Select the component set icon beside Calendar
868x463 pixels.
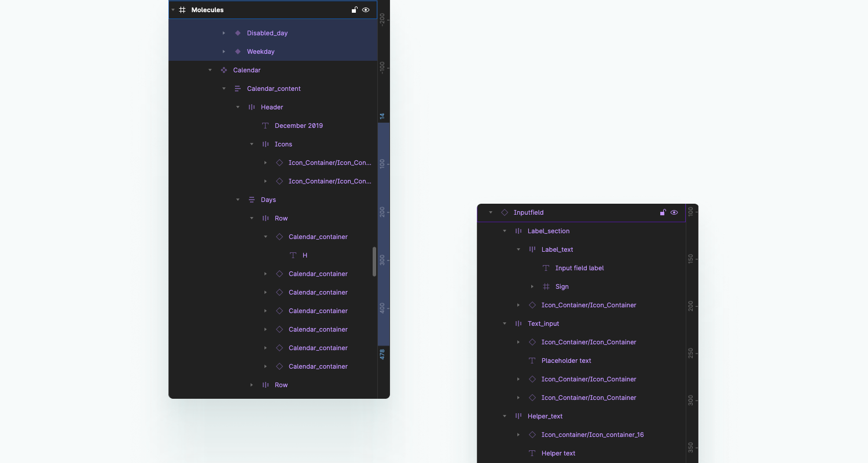click(x=223, y=70)
